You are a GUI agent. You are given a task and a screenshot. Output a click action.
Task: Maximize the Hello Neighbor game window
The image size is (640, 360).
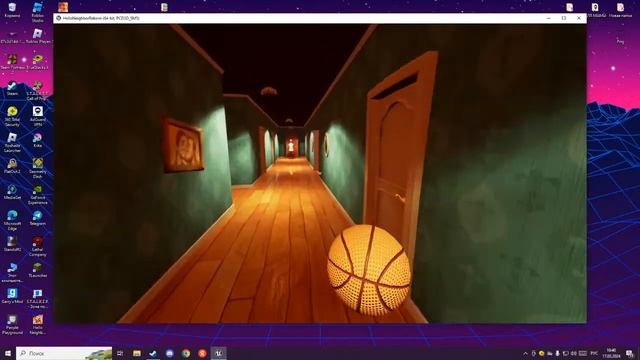(564, 18)
